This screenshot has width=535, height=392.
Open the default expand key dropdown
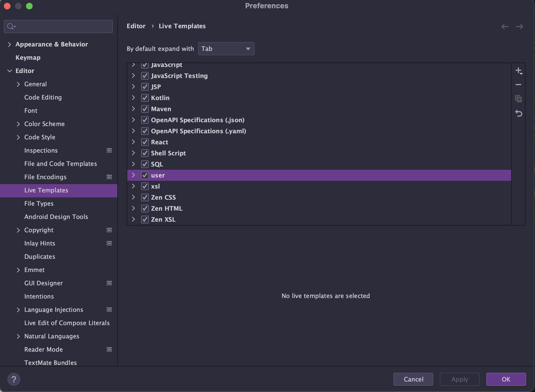click(x=226, y=49)
